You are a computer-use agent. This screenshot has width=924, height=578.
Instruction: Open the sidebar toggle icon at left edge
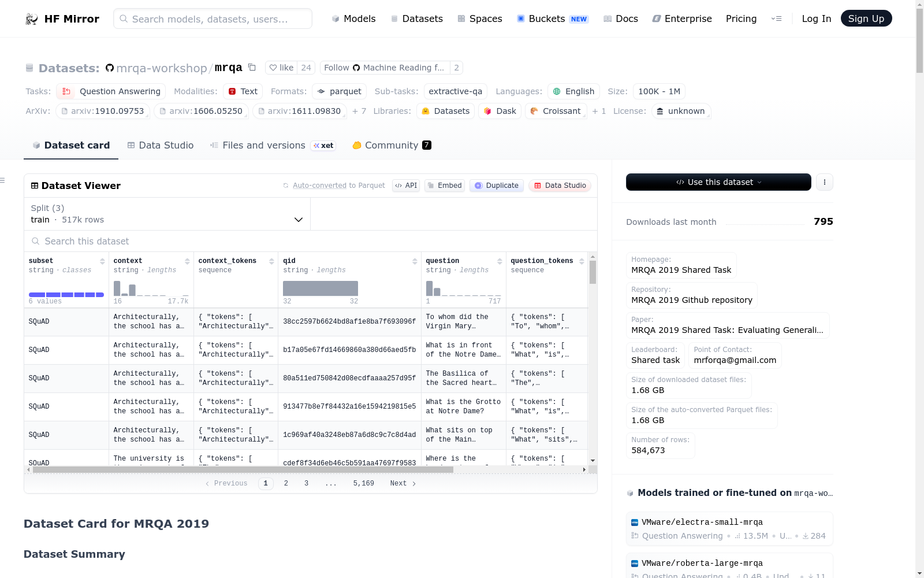(x=2, y=181)
